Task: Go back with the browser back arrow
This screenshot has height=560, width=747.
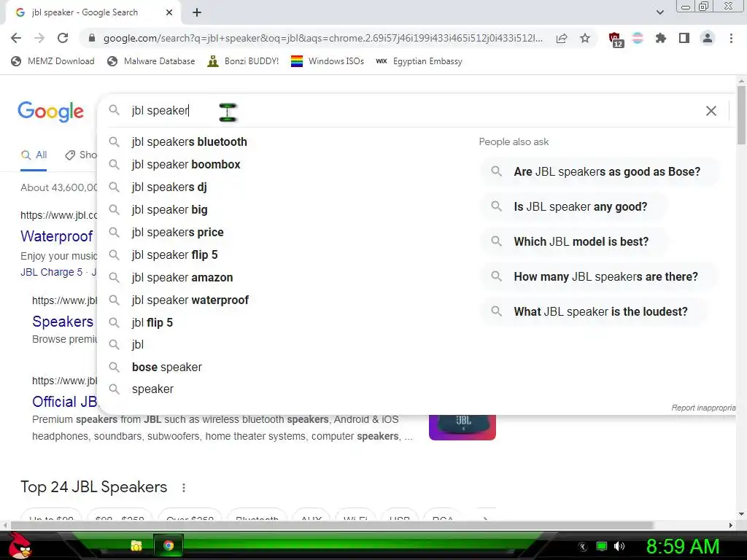Action: [16, 38]
